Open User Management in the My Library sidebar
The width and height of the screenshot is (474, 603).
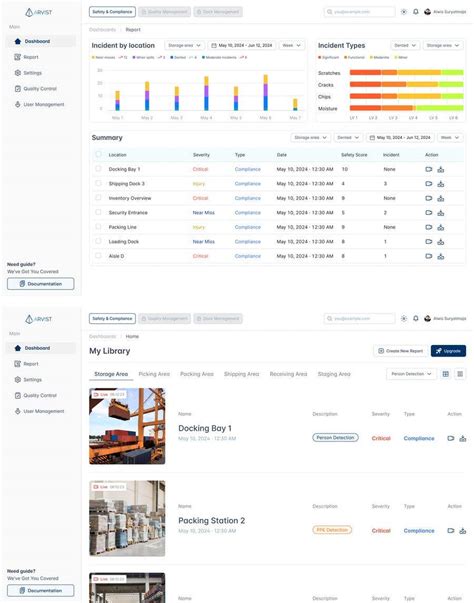39,411
